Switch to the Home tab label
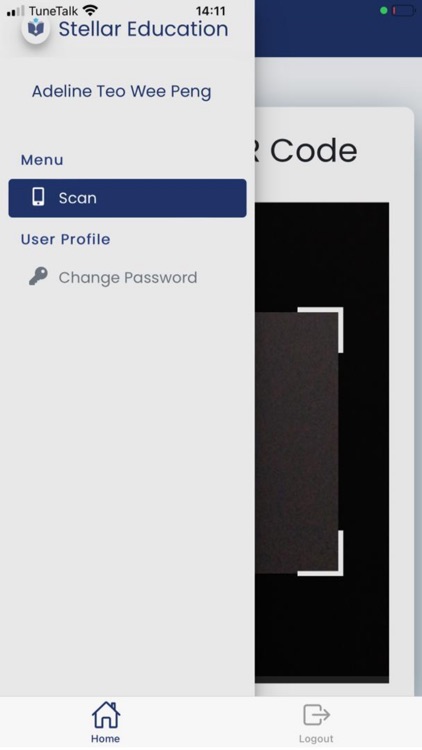This screenshot has width=422, height=750. point(105,739)
